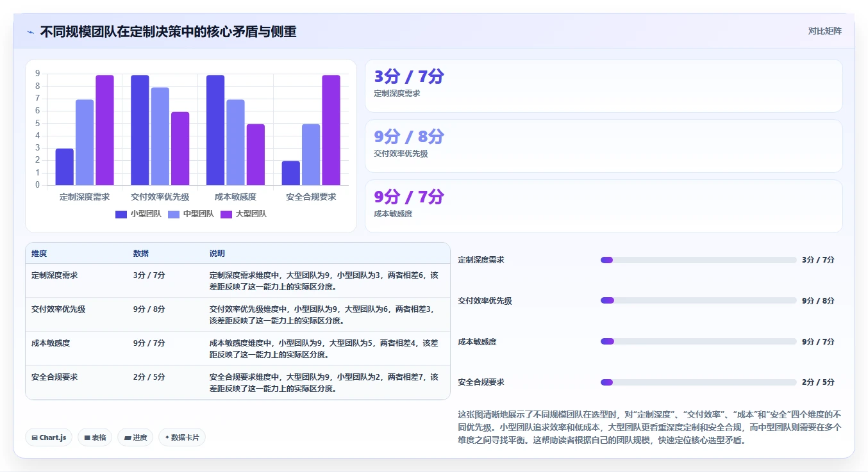Click the Chart.js chip
Viewport: 868px width, 472px height.
coord(49,437)
